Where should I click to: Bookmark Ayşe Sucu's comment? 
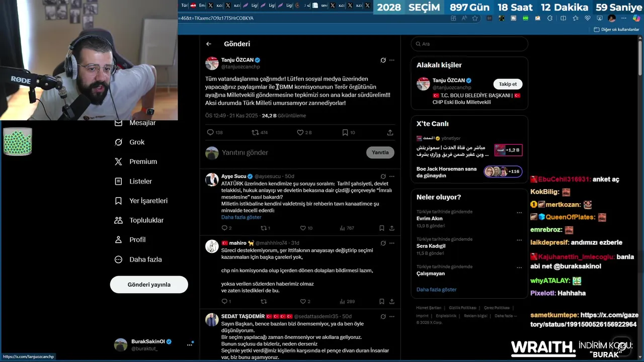[382, 228]
